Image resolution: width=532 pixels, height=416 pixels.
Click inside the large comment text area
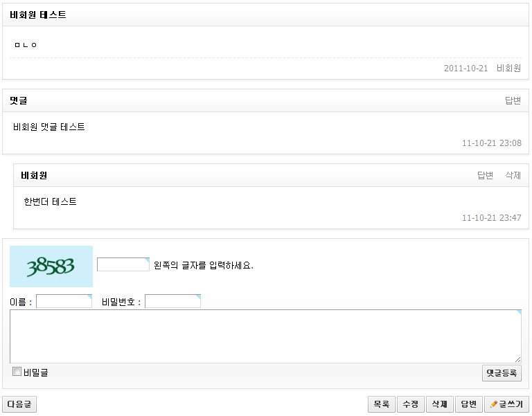point(265,336)
